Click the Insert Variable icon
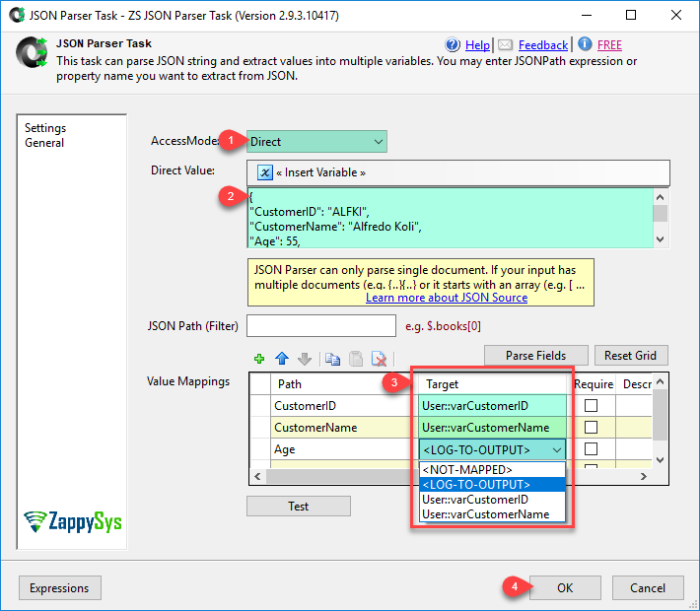 [x=265, y=172]
